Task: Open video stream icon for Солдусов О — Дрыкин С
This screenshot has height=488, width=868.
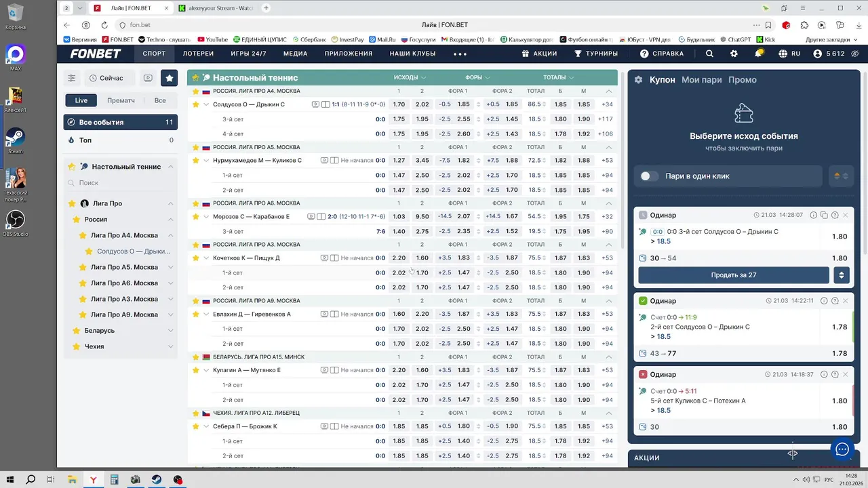Action: point(315,104)
